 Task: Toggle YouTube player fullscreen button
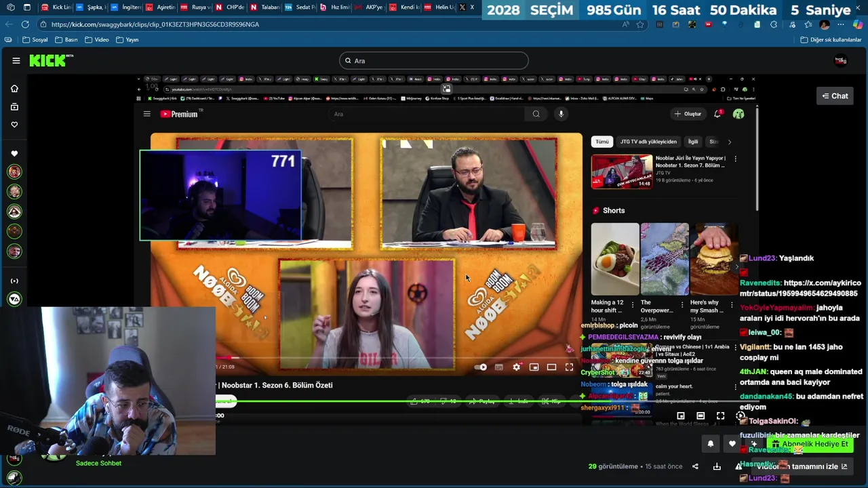coord(569,367)
